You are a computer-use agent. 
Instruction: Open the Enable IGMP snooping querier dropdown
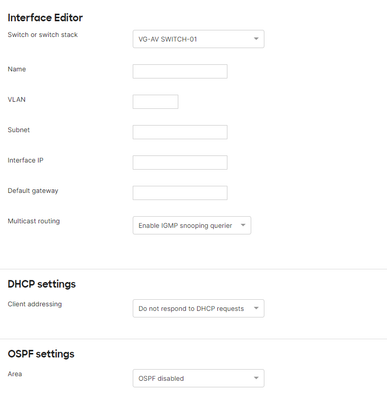[x=192, y=225]
